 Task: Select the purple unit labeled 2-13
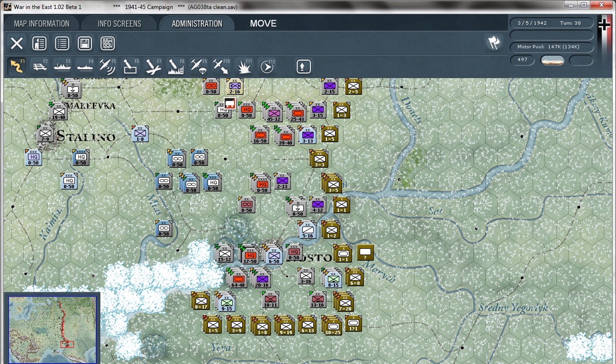(282, 181)
